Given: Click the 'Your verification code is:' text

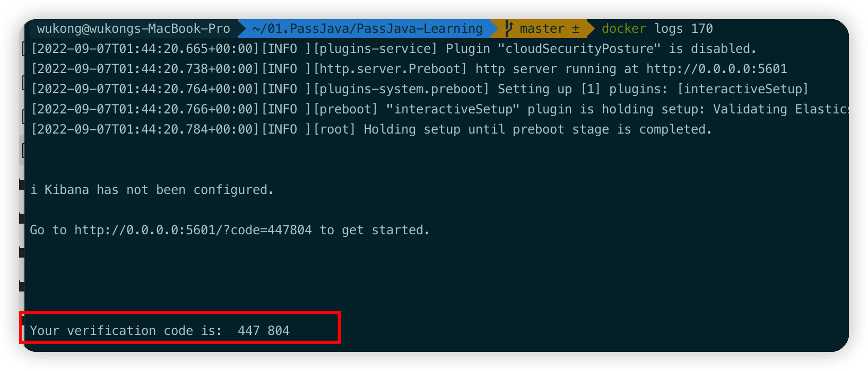Looking at the screenshot, I should tap(126, 331).
